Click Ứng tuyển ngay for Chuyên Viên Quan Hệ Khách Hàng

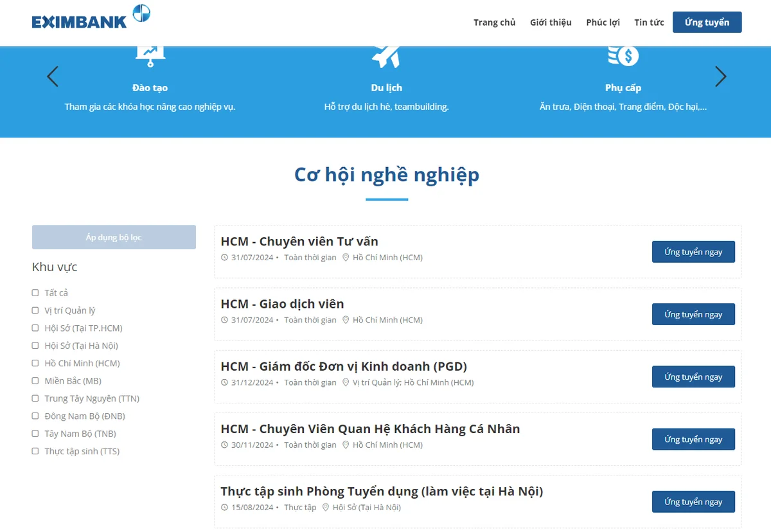(693, 439)
